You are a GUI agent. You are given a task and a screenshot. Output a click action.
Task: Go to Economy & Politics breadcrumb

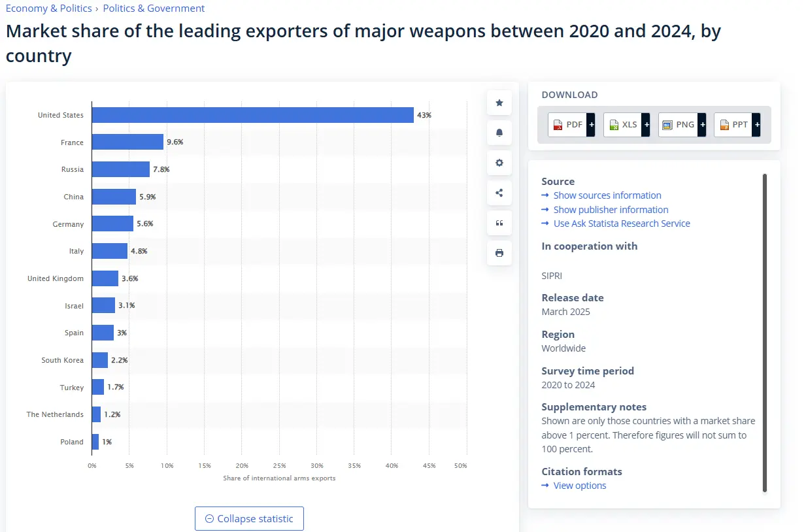click(x=48, y=8)
